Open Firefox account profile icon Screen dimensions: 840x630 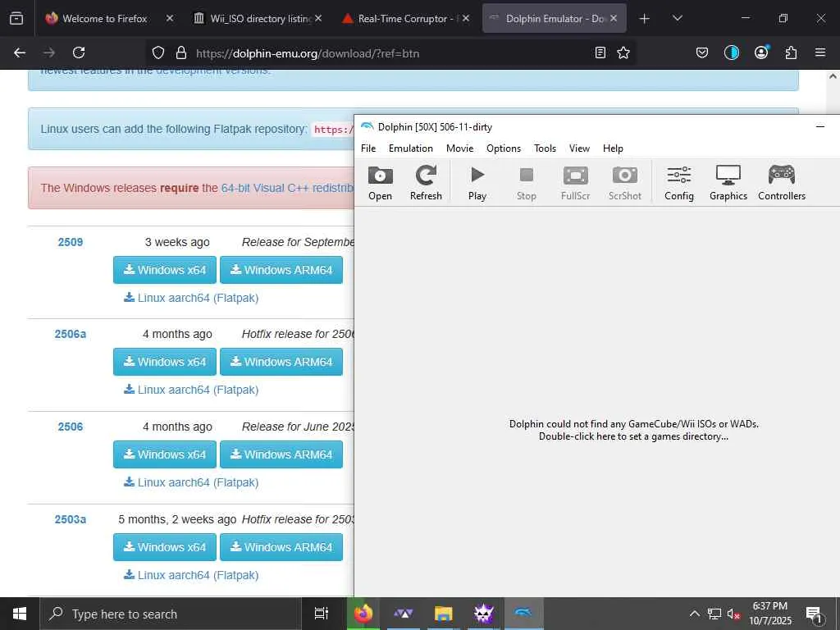[x=761, y=52]
